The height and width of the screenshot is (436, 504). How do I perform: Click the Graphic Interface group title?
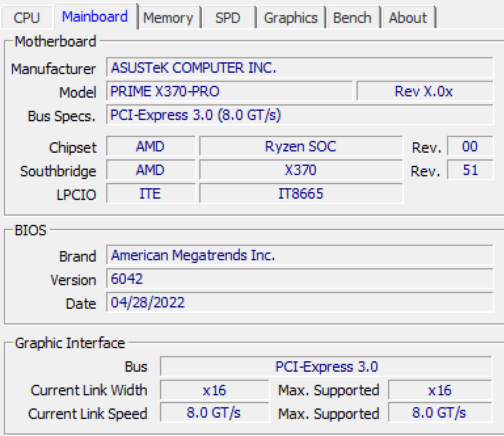point(69,343)
